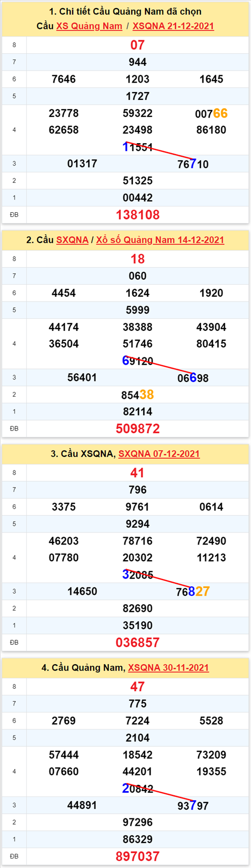The height and width of the screenshot is (868, 251).
Task: Select the number 944
Action: click(138, 62)
